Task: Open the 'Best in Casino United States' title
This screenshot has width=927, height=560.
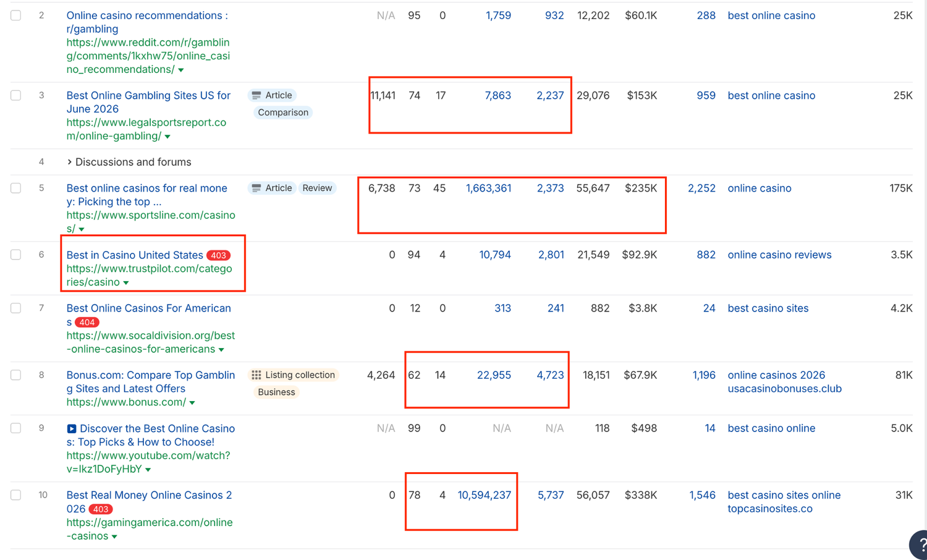Action: coord(135,255)
